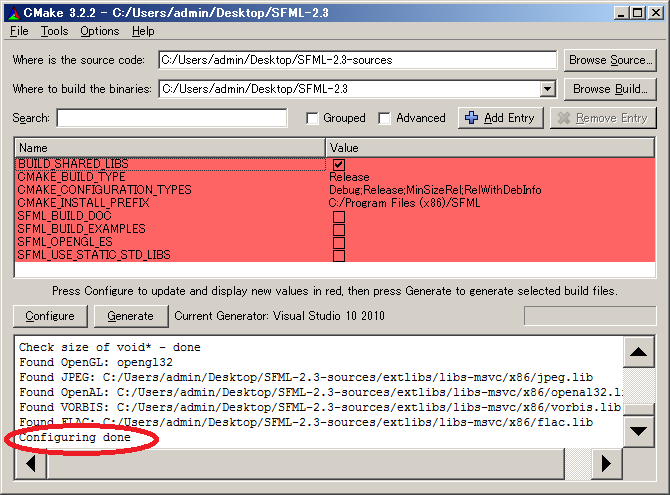Click the CMake logo icon in title bar
The image size is (670, 495).
pos(14,13)
